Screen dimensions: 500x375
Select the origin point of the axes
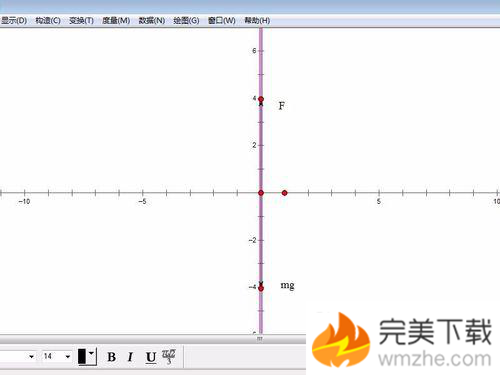click(261, 193)
